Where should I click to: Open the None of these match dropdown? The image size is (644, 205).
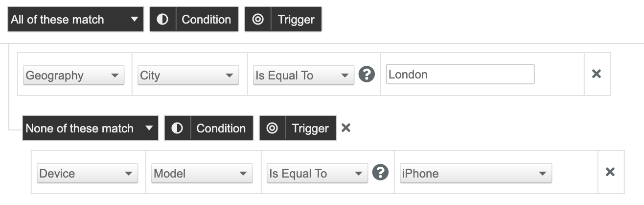[91, 128]
